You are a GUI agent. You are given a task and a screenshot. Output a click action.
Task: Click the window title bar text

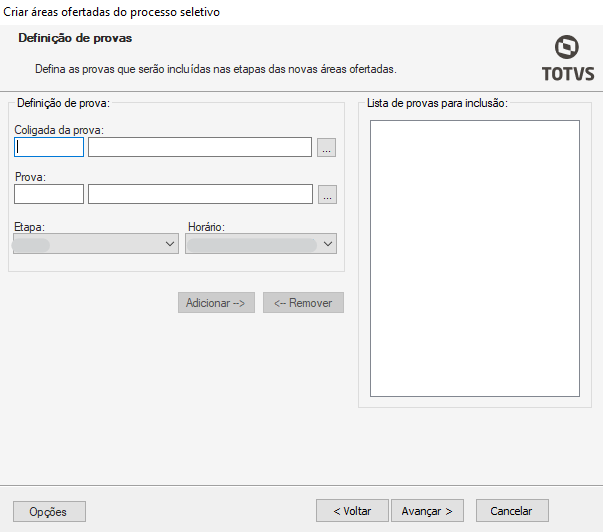coord(112,11)
